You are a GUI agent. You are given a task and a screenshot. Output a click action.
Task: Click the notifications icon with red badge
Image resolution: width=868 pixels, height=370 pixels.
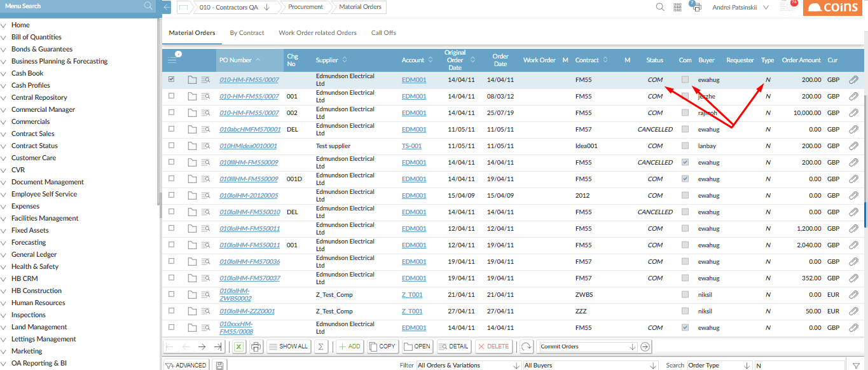[787, 6]
